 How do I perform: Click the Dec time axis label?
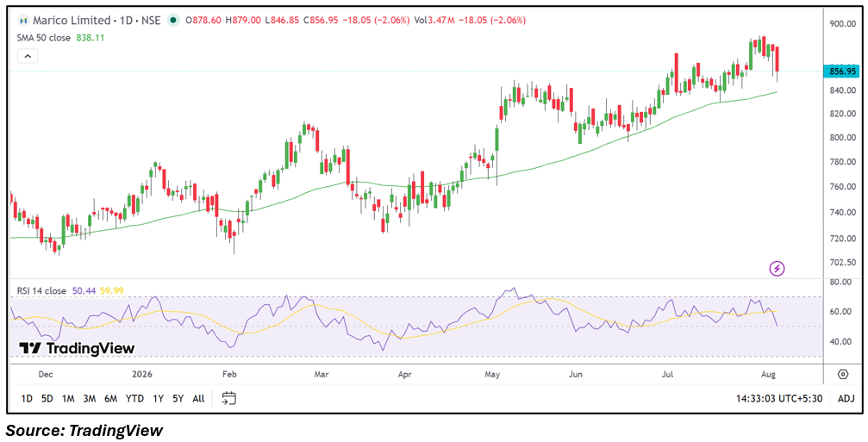click(46, 375)
